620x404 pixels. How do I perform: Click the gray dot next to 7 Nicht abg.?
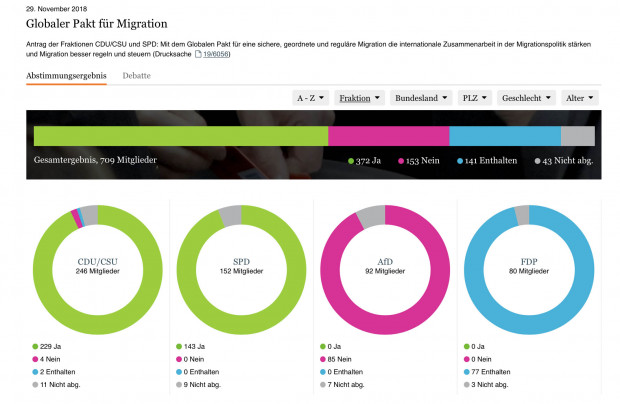323,385
